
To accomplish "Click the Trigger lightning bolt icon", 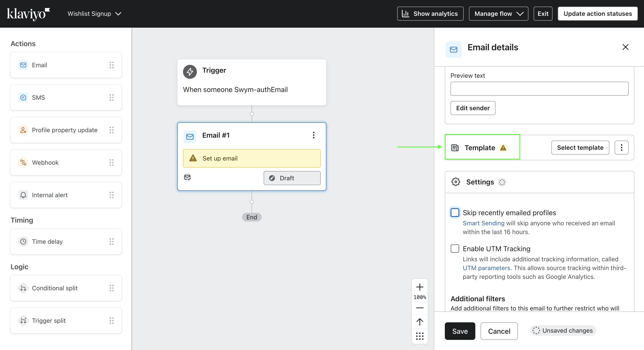I will point(190,72).
